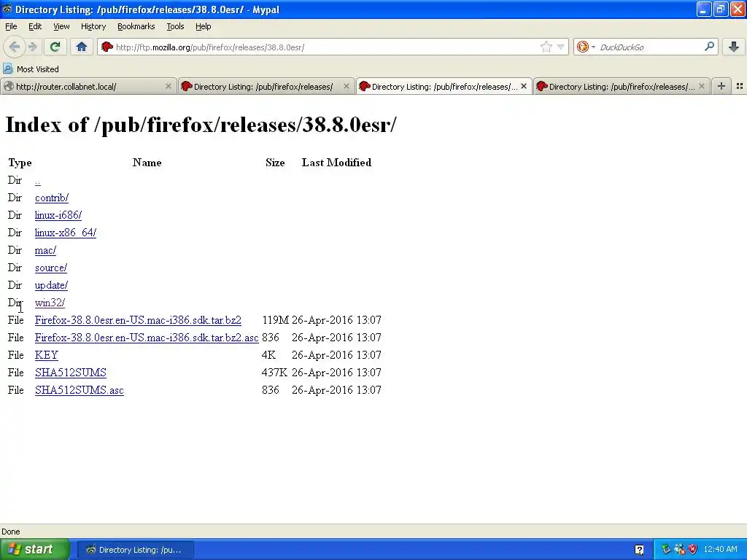Viewport: 747px width, 560px height.
Task: Click the Mypal raccoon icon in title bar
Action: tap(7, 9)
